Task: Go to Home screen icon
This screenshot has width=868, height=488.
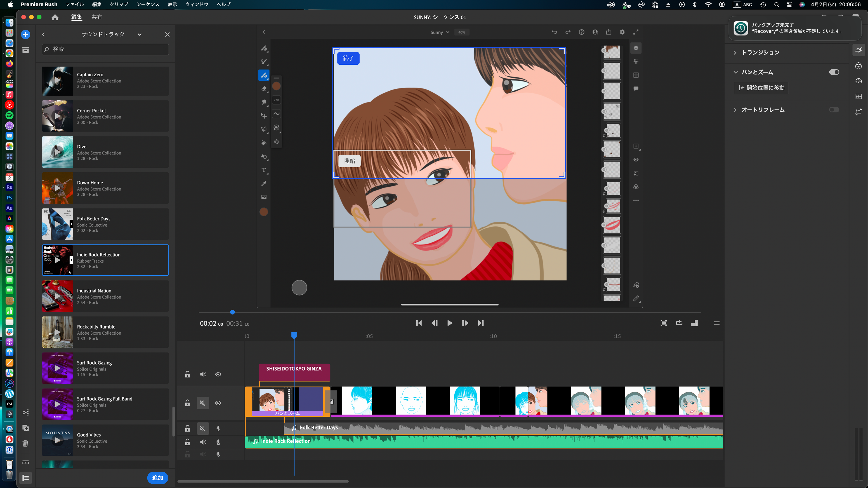Action: [55, 17]
